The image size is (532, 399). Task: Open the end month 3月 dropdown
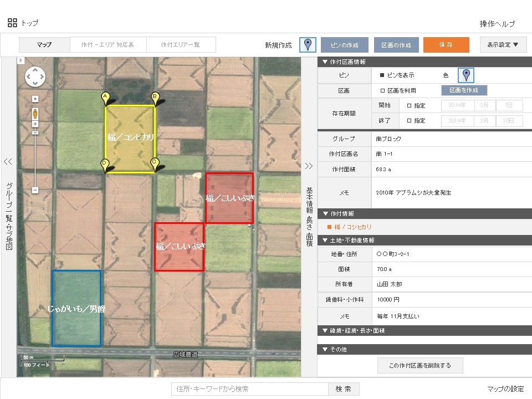tap(484, 120)
